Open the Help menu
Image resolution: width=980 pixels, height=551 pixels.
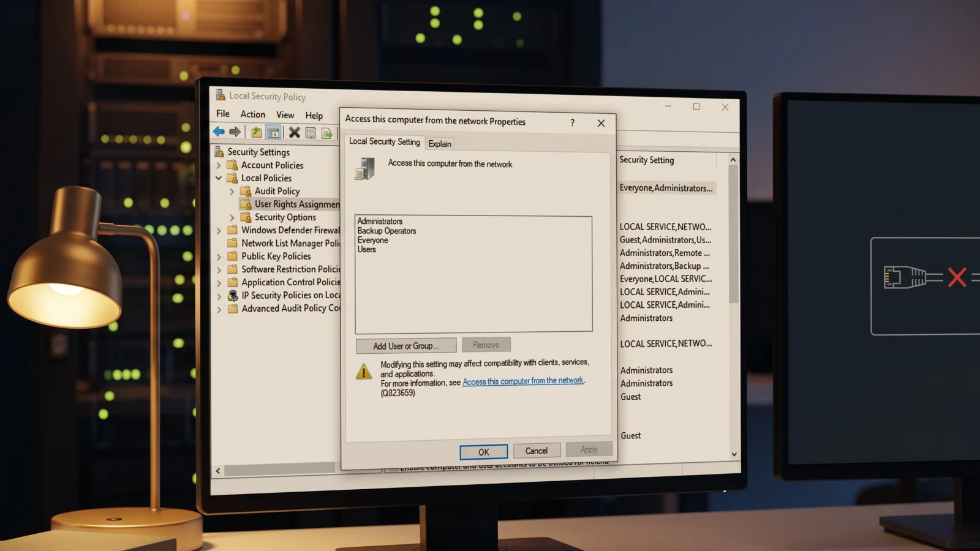[314, 116]
